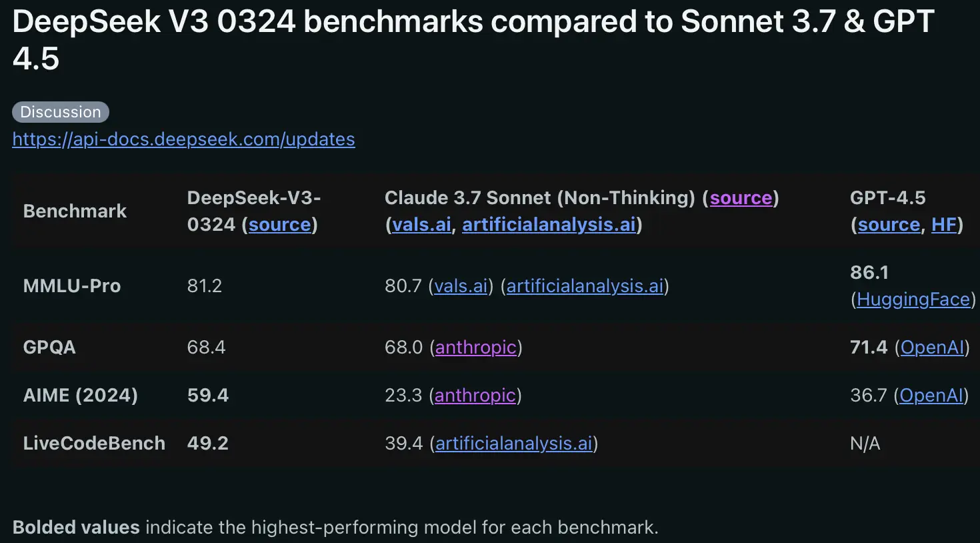Open GPT-4.5 header source link
Viewport: 980px width, 543px height.
tap(888, 225)
